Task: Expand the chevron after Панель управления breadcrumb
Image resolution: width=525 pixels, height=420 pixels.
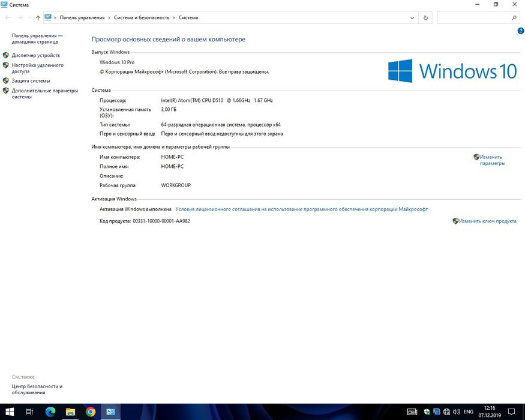Action: pyautogui.click(x=109, y=18)
